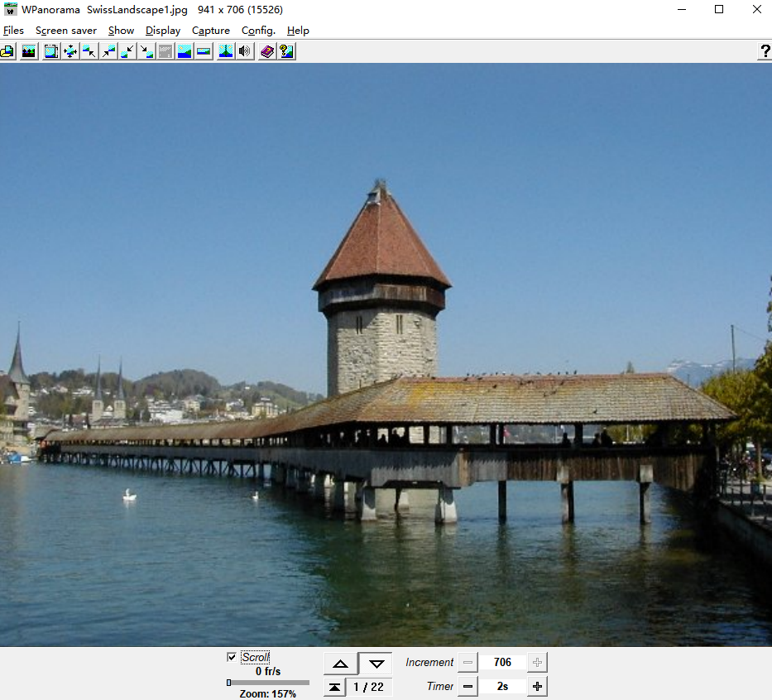Click the mirror reflection landscape toolbar icon
The image size is (772, 700).
point(225,51)
